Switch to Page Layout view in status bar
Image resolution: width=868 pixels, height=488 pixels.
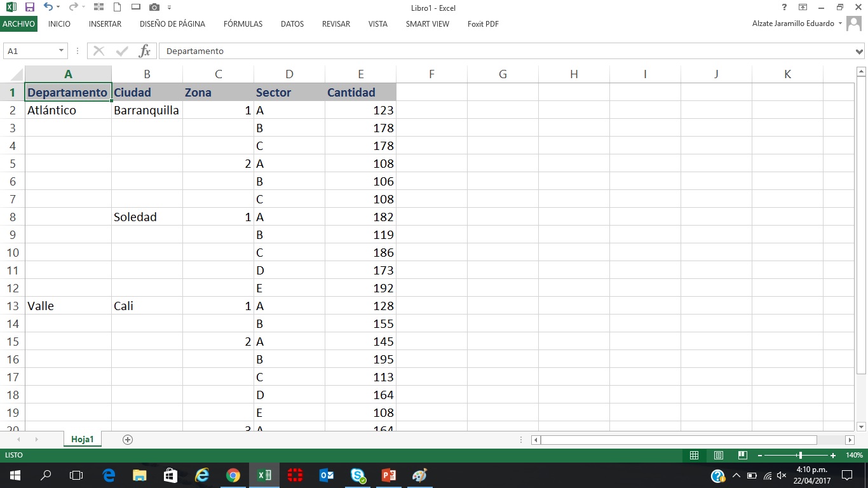click(718, 455)
